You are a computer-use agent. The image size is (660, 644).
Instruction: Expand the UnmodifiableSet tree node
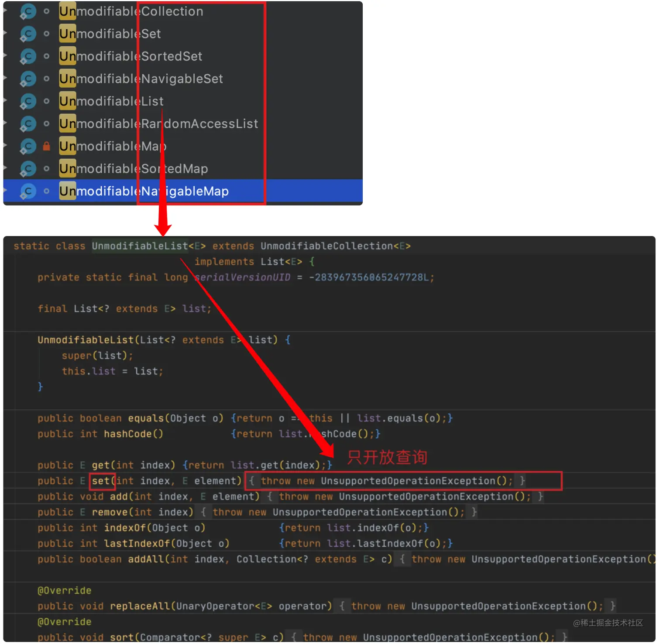click(5, 32)
